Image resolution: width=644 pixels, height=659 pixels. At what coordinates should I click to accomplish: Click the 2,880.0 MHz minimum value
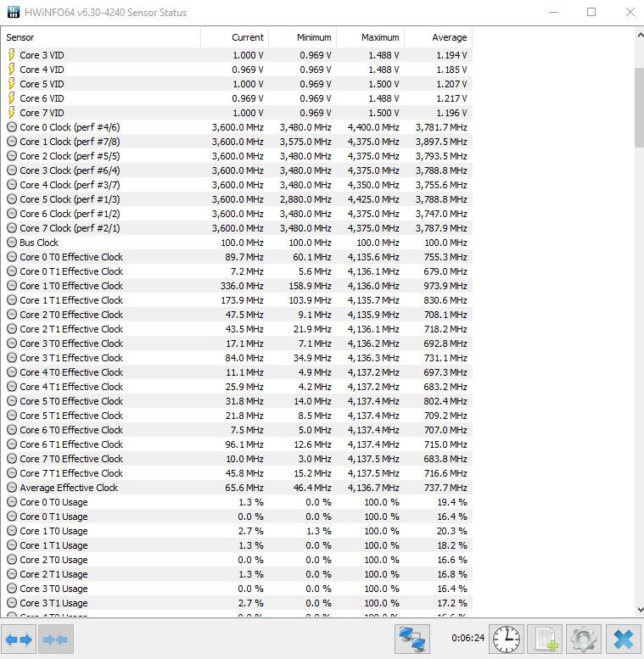pyautogui.click(x=305, y=199)
